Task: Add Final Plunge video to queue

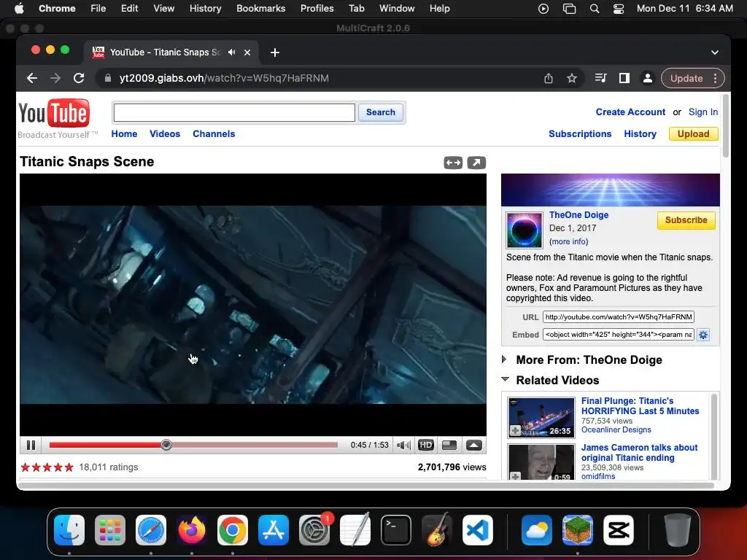Action: click(515, 431)
